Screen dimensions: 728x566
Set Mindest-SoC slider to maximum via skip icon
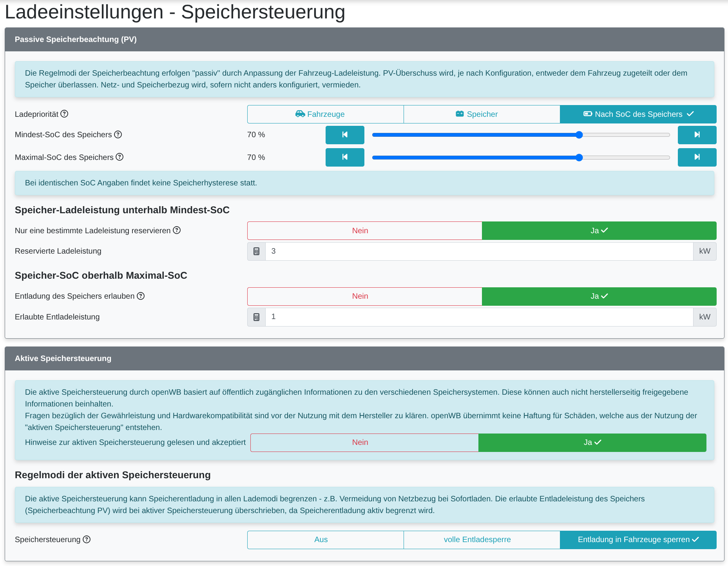coord(697,134)
